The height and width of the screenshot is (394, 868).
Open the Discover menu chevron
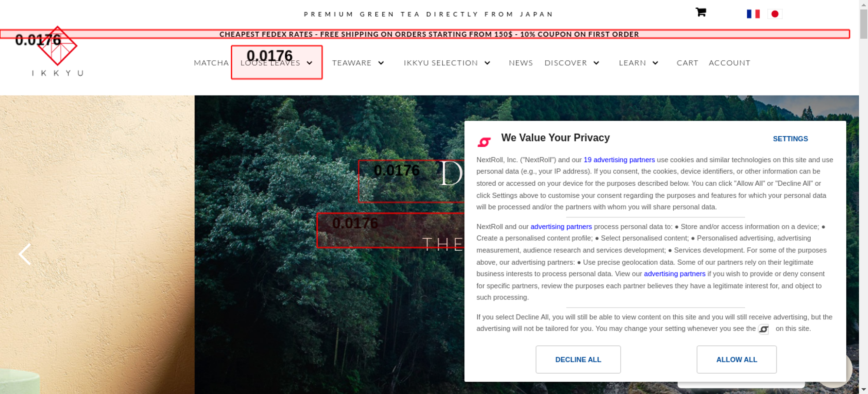tap(596, 63)
